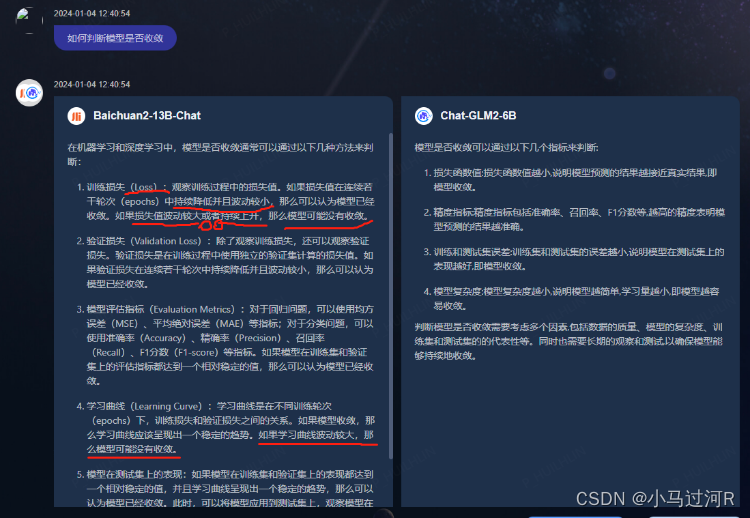Click the user avatar beside the question
The image size is (750, 518).
coord(29,20)
